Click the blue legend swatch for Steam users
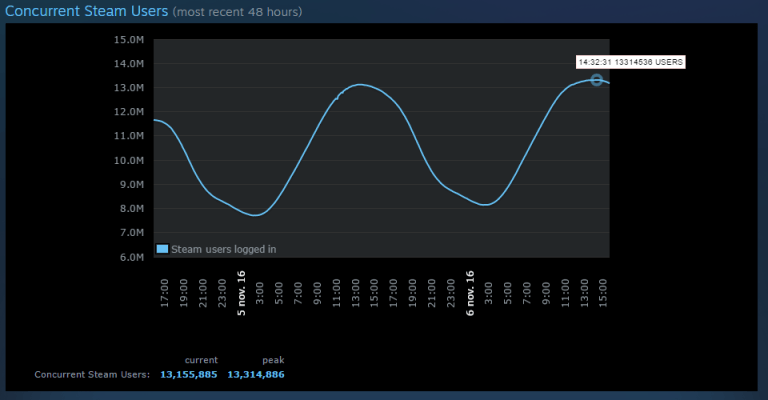Image resolution: width=768 pixels, height=400 pixels. tap(162, 249)
